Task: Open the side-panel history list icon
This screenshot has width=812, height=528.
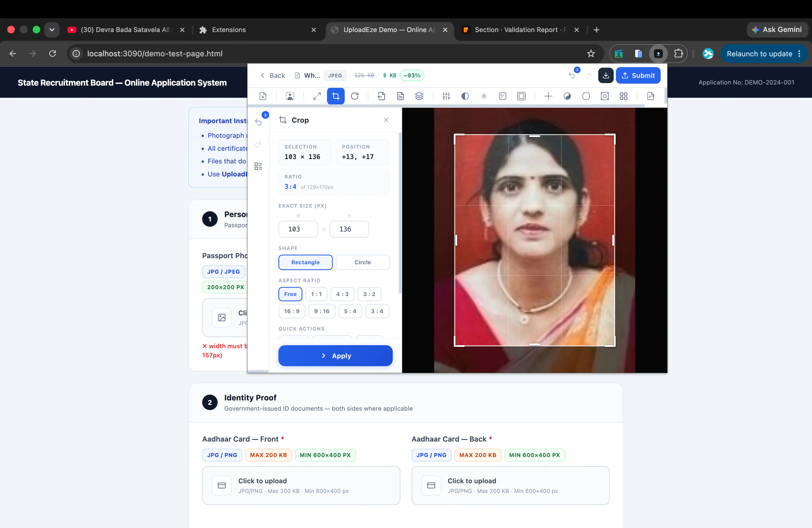Action: coord(258,166)
